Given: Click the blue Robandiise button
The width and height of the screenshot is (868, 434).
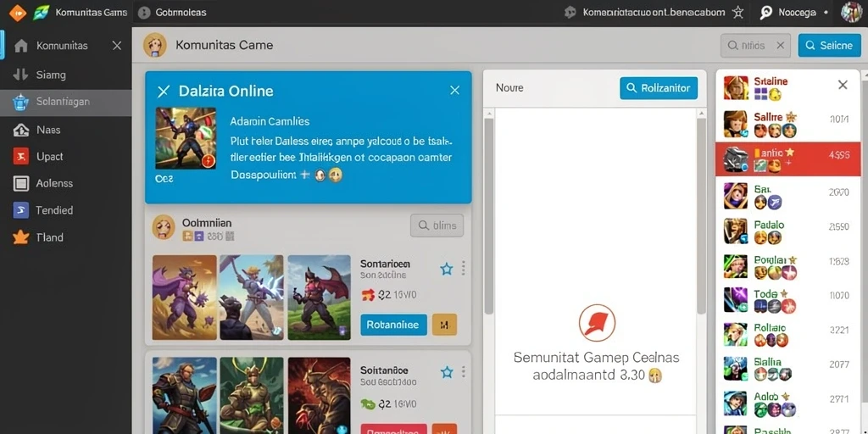Looking at the screenshot, I should (393, 325).
